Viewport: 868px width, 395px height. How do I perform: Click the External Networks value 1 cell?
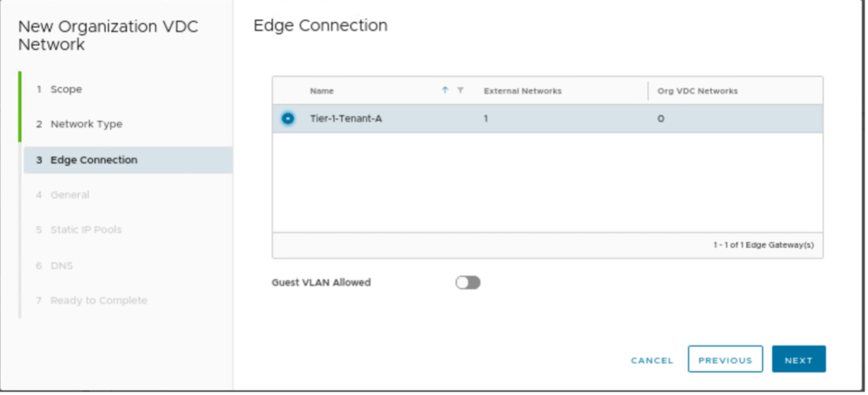(x=486, y=119)
